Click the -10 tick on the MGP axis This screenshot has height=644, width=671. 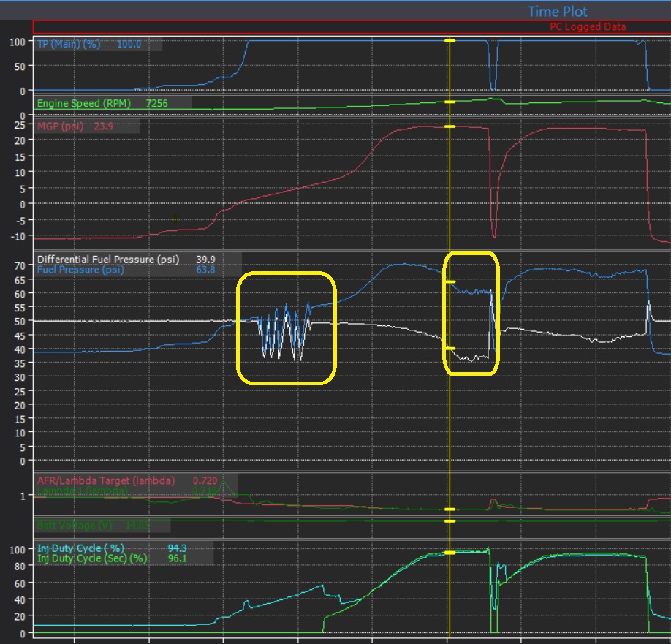18,236
